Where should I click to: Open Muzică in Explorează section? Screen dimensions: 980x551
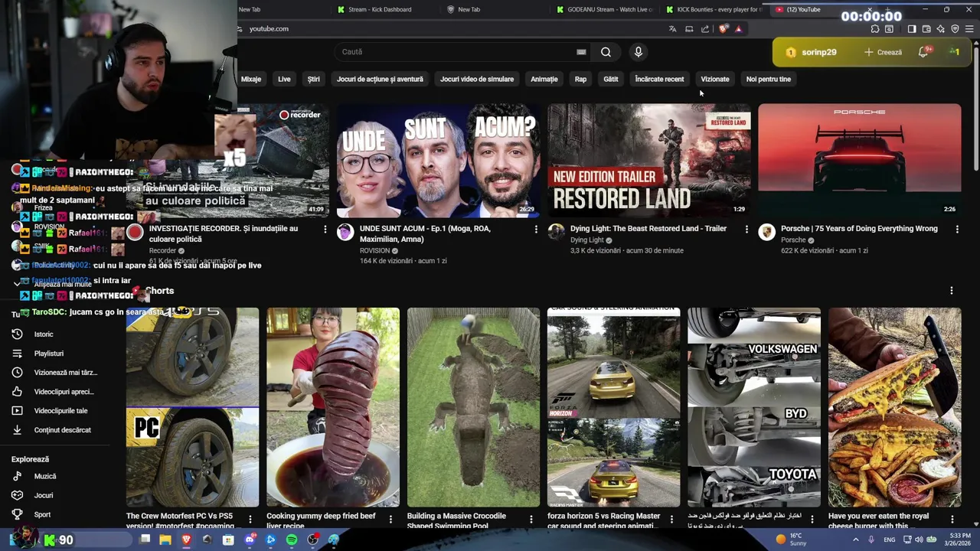point(45,476)
